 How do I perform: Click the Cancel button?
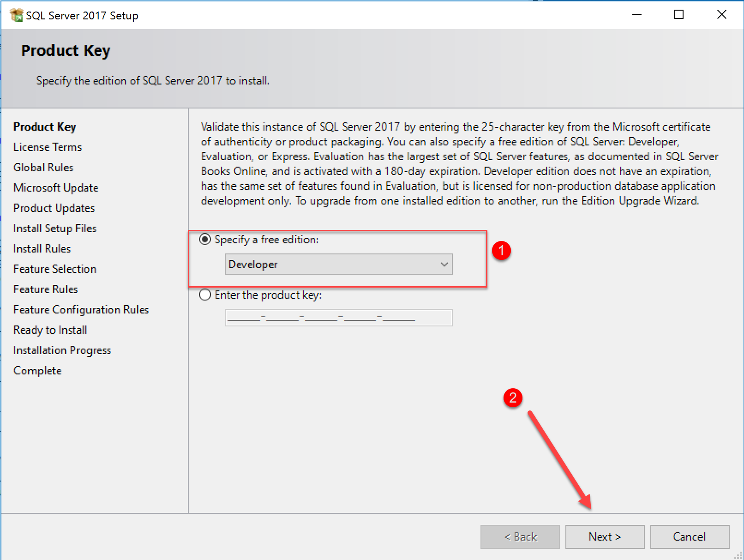690,536
